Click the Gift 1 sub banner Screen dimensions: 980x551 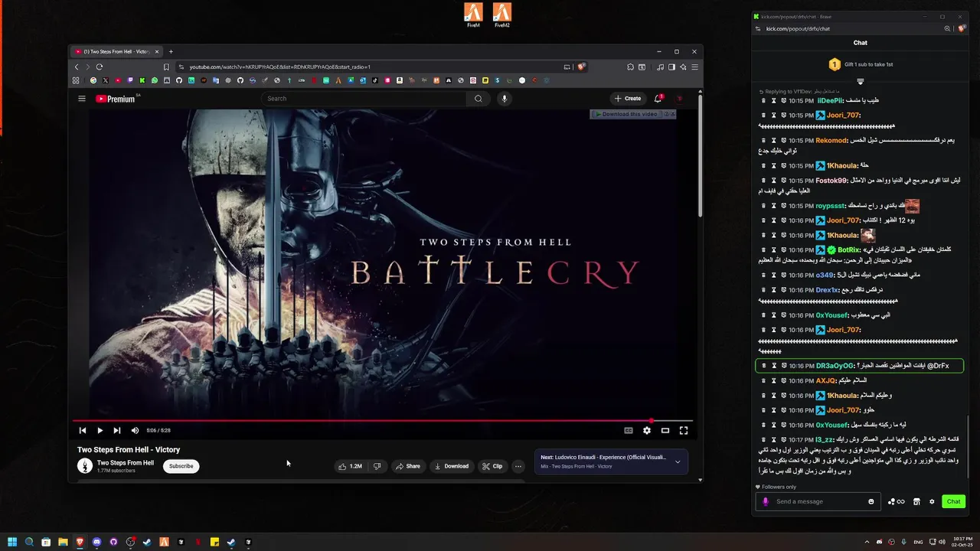[x=861, y=64]
